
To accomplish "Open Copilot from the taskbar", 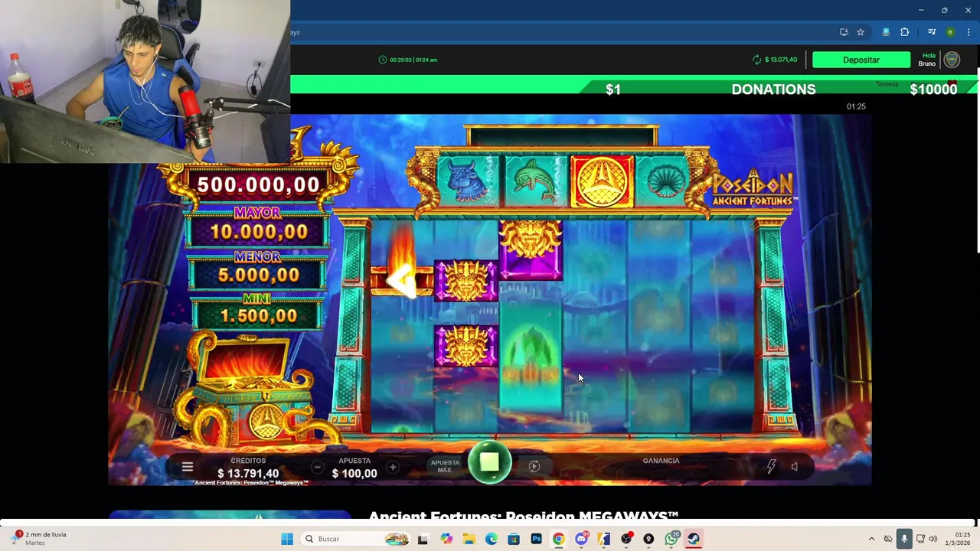I will click(446, 539).
